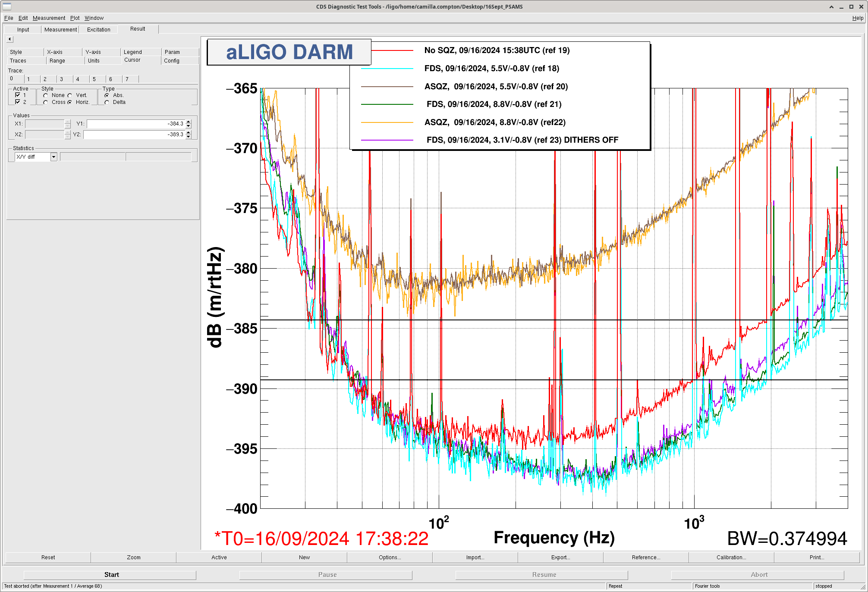Click the Export... button
The image size is (868, 592).
[561, 558]
